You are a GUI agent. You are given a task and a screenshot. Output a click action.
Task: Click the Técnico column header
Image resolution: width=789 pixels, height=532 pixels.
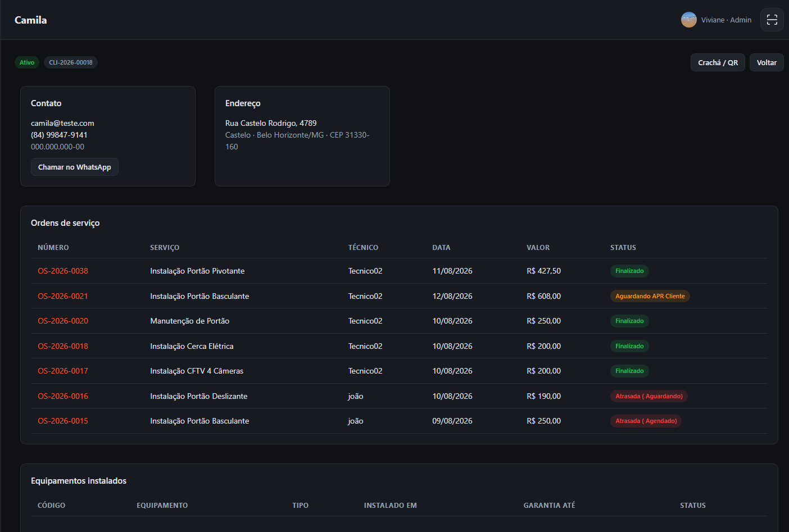(x=363, y=248)
